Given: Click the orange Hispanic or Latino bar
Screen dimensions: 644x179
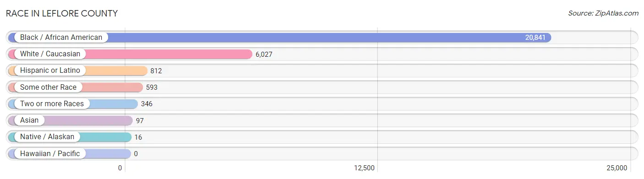Looking at the screenshot, I should (x=77, y=71).
